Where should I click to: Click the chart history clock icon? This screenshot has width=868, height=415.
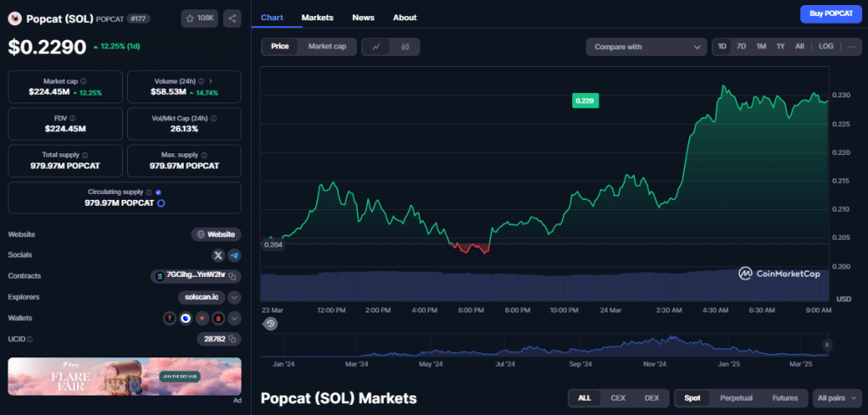pyautogui.click(x=270, y=324)
